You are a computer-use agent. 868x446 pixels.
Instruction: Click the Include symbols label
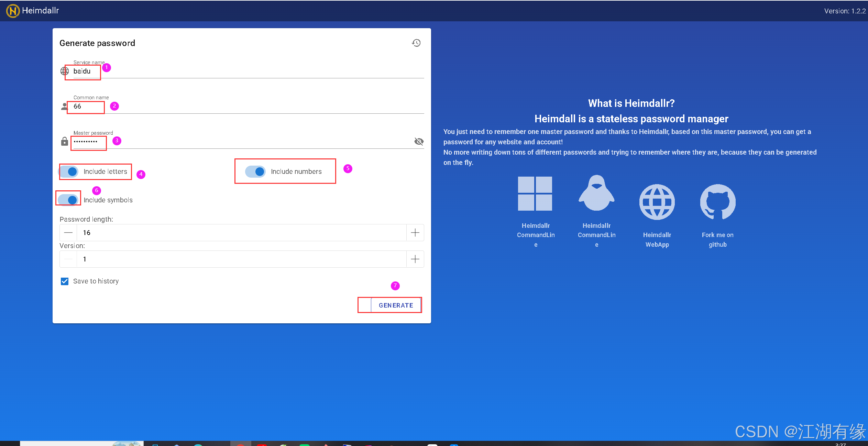click(x=108, y=200)
